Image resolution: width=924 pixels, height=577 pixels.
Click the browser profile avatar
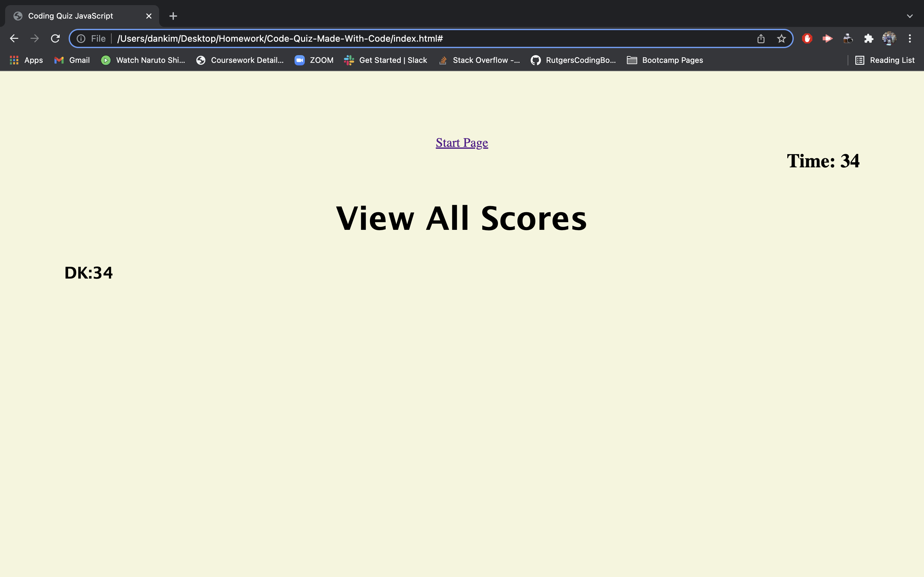click(x=889, y=38)
